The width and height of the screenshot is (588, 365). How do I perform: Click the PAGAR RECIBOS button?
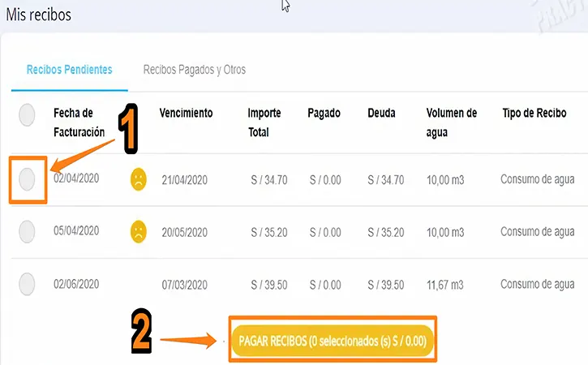click(x=333, y=341)
